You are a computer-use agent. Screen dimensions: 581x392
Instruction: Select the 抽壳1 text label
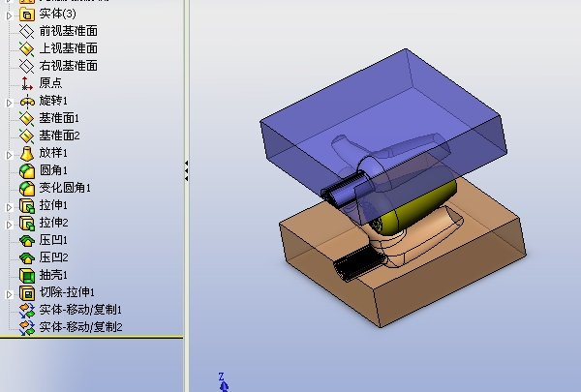pos(53,275)
